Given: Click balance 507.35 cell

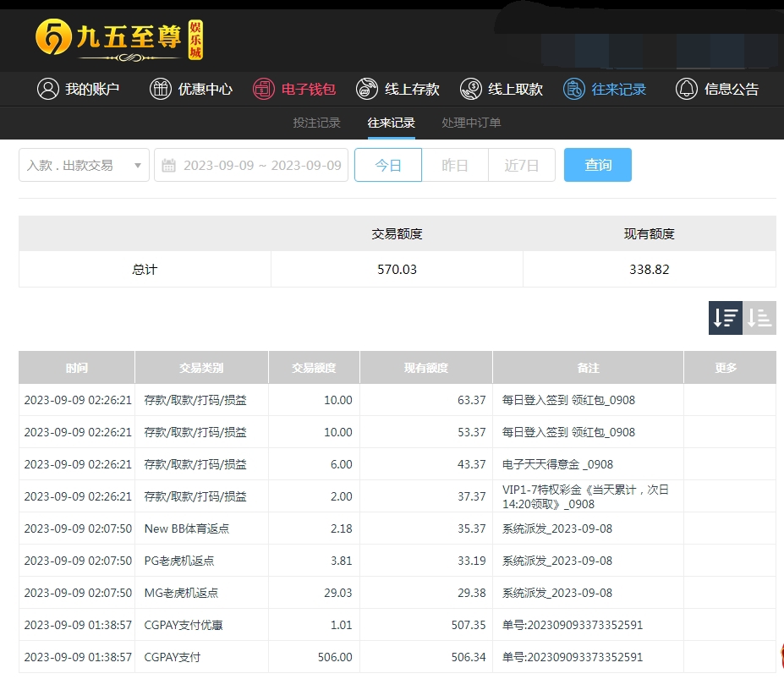Looking at the screenshot, I should pos(469,625).
